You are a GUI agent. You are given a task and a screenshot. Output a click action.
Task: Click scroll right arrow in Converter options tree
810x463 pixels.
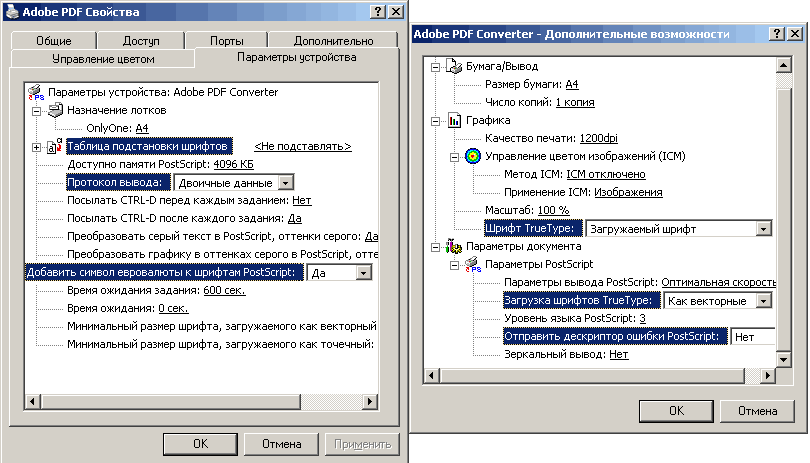[x=768, y=376]
